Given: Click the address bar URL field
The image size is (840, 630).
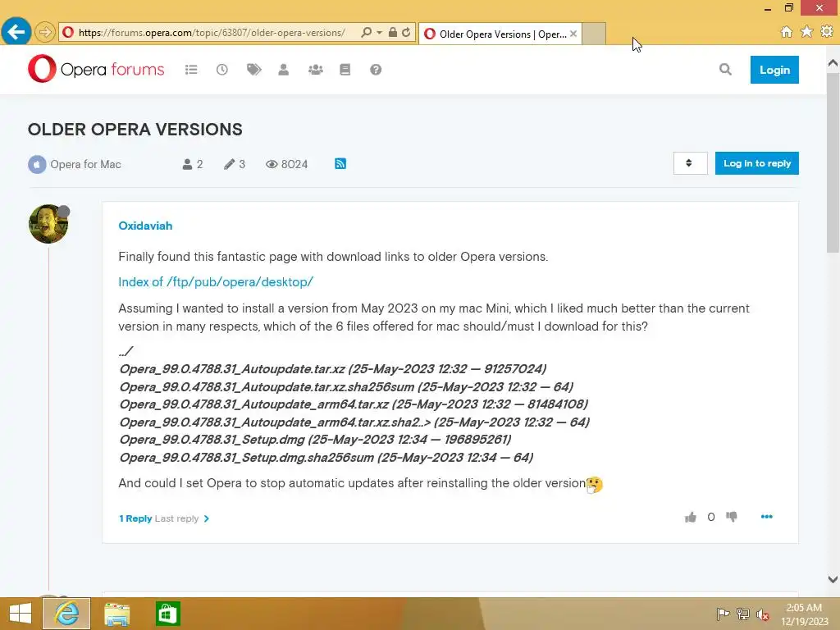Looking at the screenshot, I should tap(212, 33).
